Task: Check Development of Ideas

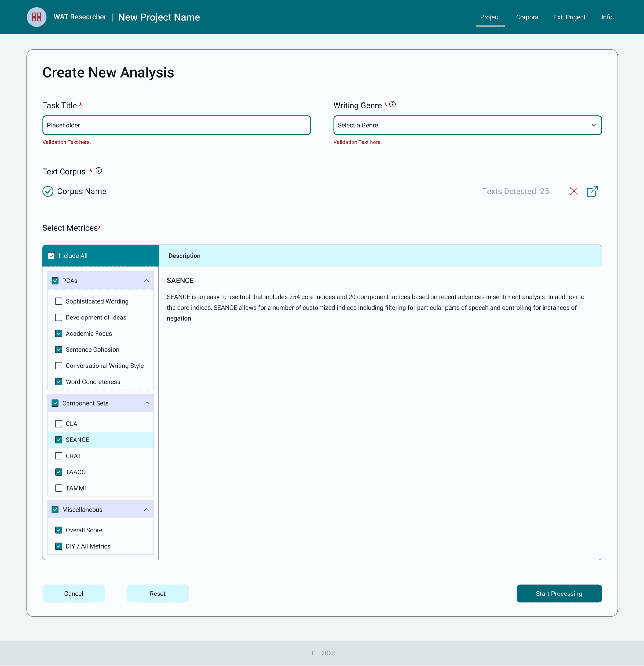Action: (x=58, y=317)
